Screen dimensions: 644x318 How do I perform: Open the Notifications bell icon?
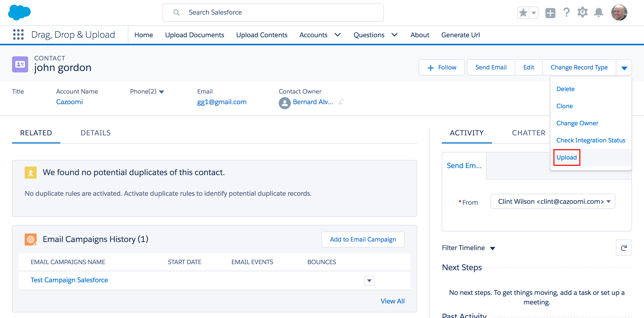pos(599,13)
